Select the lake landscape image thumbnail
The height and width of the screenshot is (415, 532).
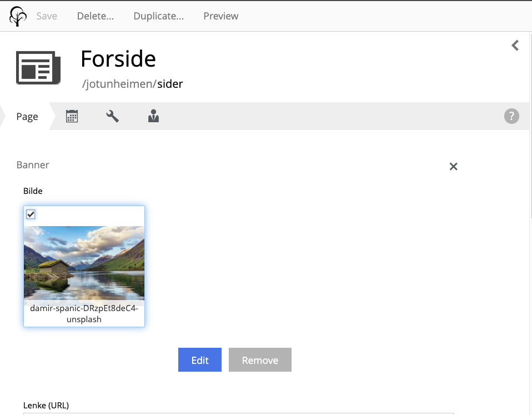pos(84,263)
